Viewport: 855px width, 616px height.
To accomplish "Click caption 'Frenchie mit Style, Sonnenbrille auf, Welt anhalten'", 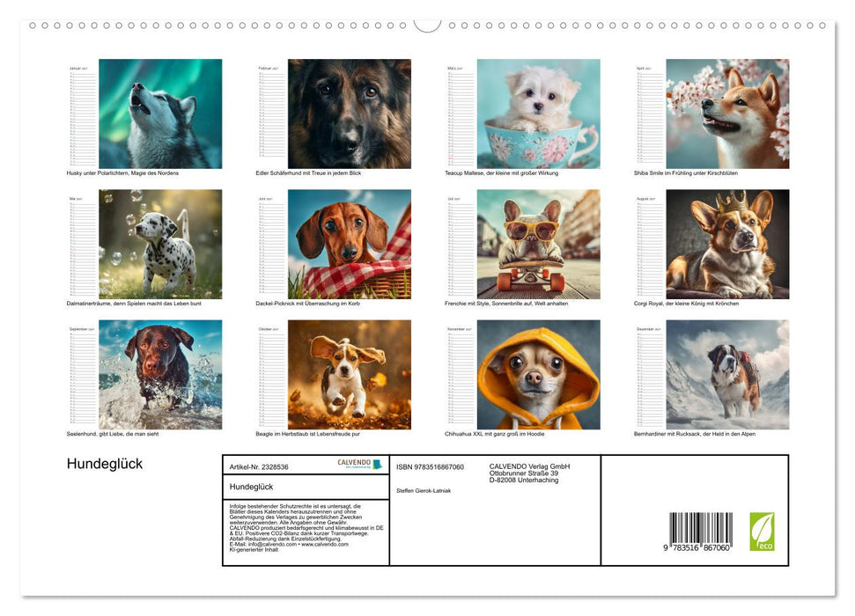I will 506,304.
